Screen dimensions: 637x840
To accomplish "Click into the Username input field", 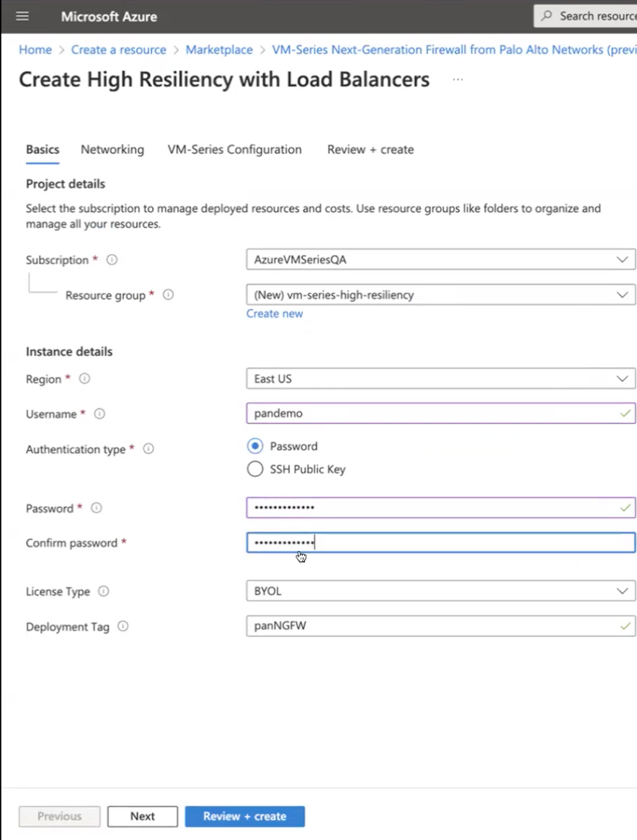I will click(432, 414).
